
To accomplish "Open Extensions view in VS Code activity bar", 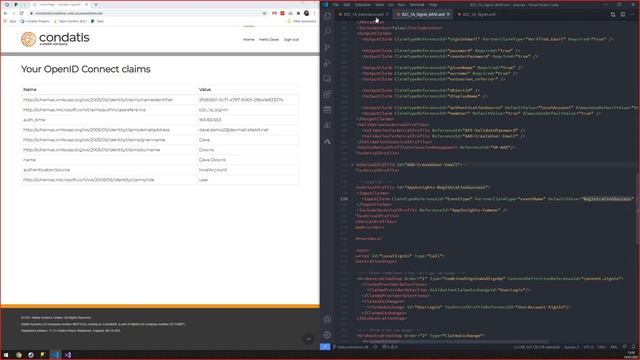I will tap(327, 94).
